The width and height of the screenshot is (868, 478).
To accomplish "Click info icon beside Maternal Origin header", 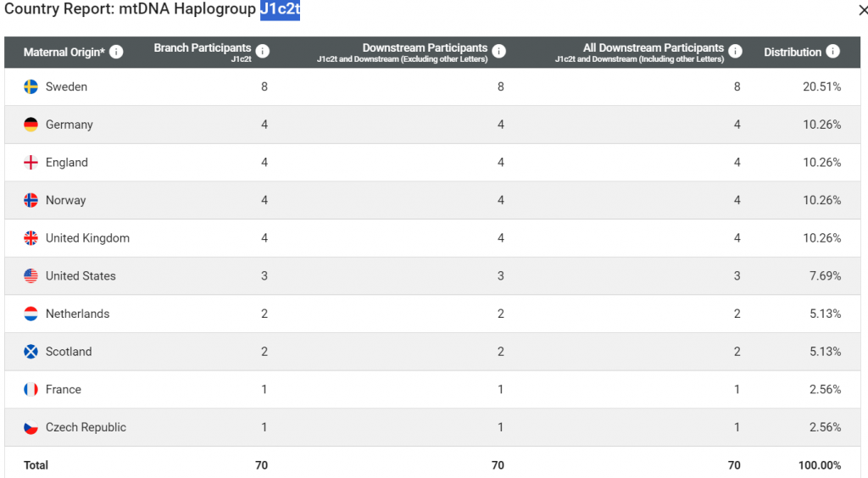I will pos(116,52).
